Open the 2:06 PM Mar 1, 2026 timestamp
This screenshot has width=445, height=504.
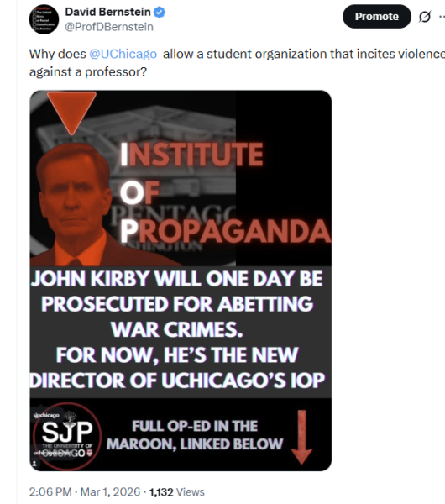click(x=85, y=491)
